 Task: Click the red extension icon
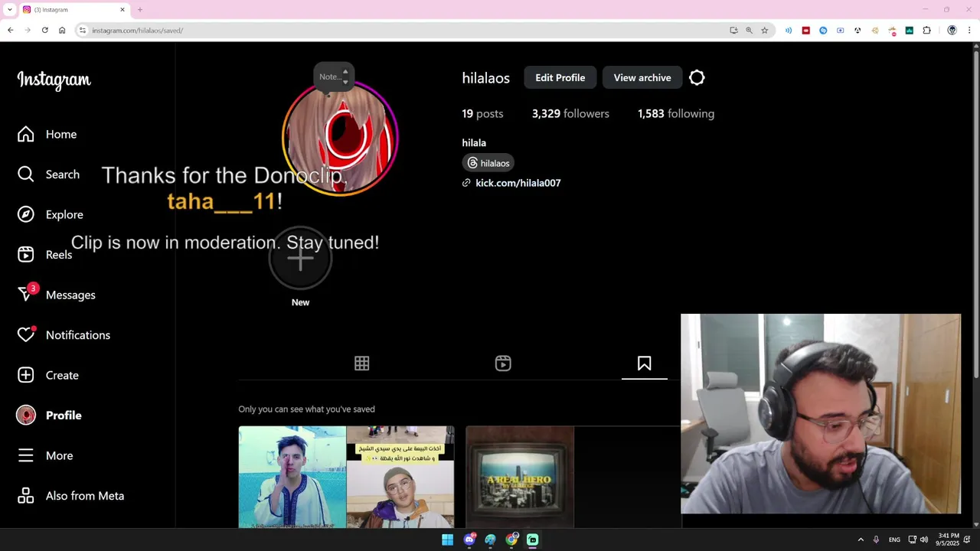tap(805, 30)
